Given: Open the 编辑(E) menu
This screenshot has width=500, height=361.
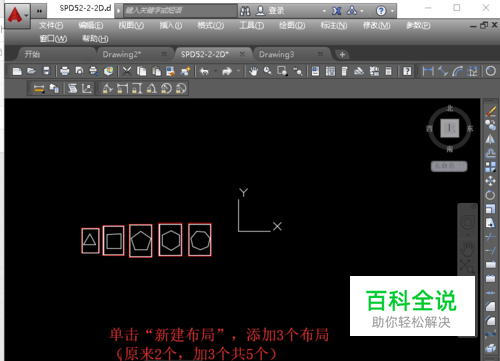Looking at the screenshot, I should (91, 25).
